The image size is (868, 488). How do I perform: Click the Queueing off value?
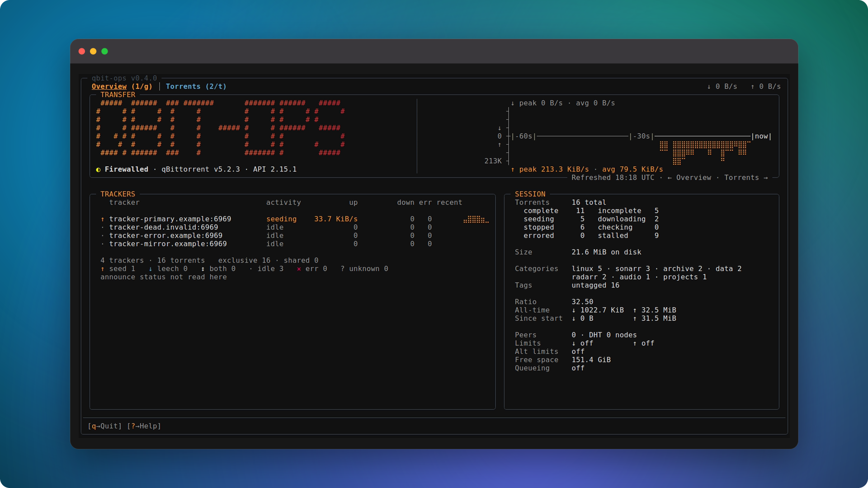578,368
